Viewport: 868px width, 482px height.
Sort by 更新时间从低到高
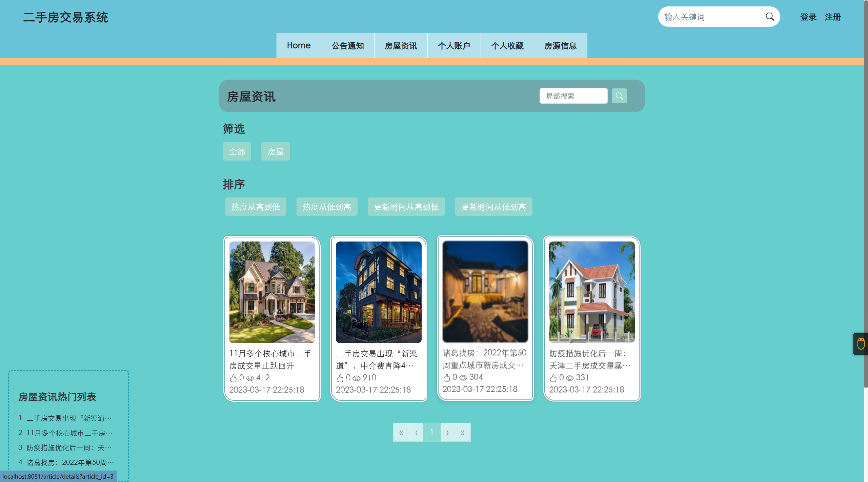coord(493,207)
